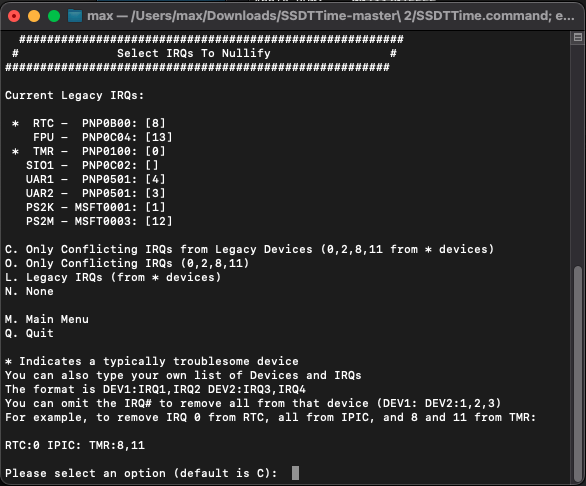586x486 pixels.
Task: Click the window title text with SSDTTime.command path
Action: [x=330, y=16]
